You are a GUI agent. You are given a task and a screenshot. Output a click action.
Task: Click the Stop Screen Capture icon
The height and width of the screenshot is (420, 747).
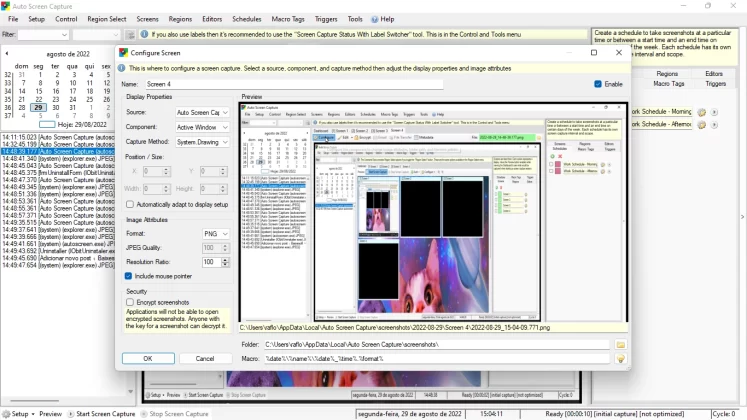[144, 414]
